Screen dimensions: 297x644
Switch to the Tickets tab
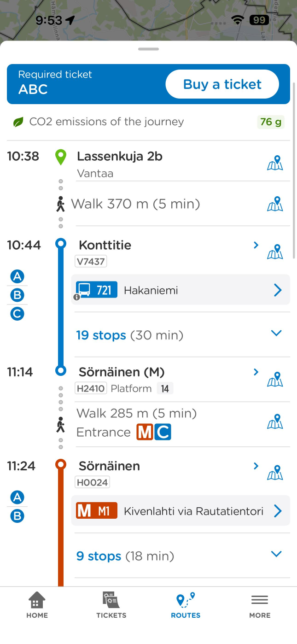pos(111,605)
